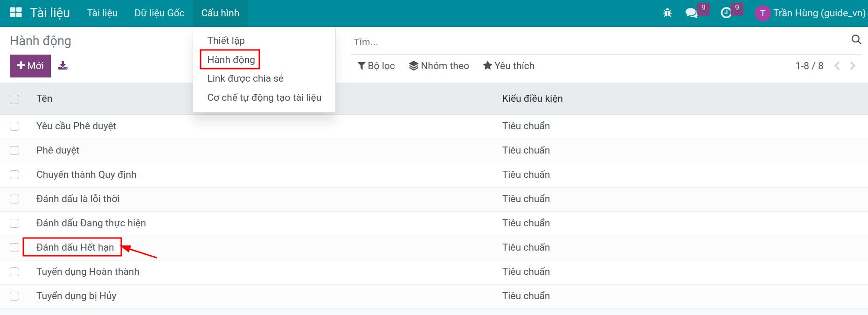Image resolution: width=868 pixels, height=315 pixels.
Task: Go to previous page arrow
Action: point(837,66)
